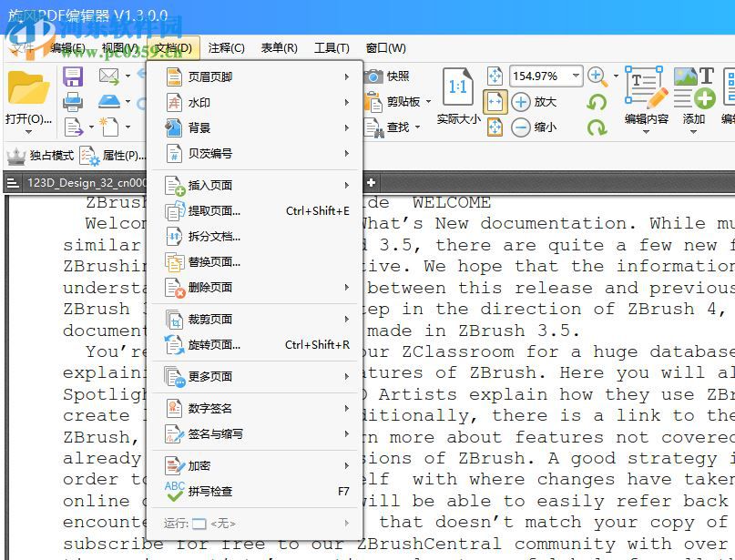Click the new tab (+) button beside the document tab
Viewport: 735px width, 560px height.
pyautogui.click(x=370, y=182)
